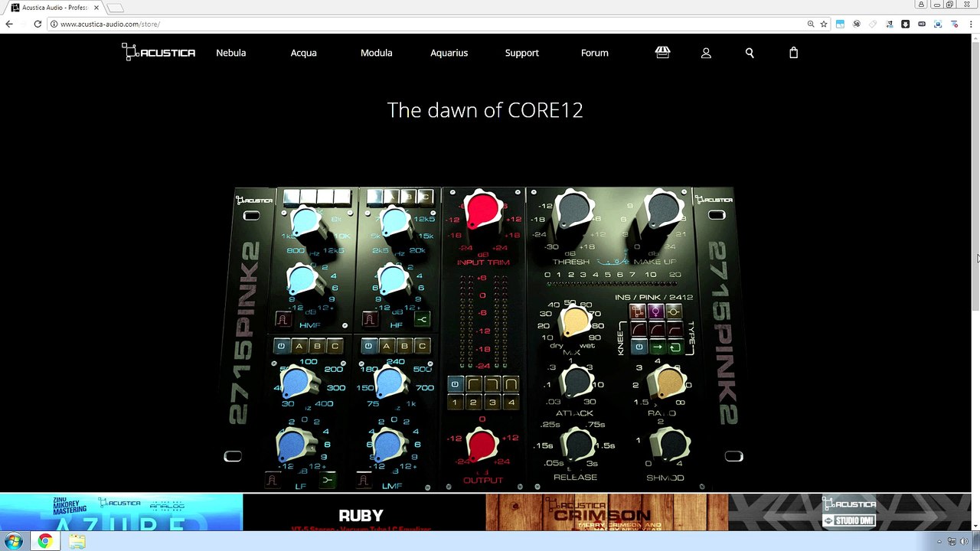Image resolution: width=980 pixels, height=551 pixels.
Task: Select Modula in the site navigation
Action: pyautogui.click(x=376, y=53)
